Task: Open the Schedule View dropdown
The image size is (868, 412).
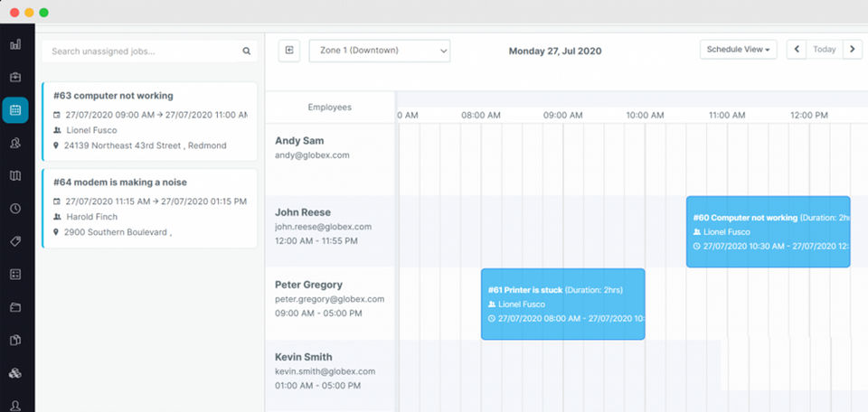Action: coord(739,49)
